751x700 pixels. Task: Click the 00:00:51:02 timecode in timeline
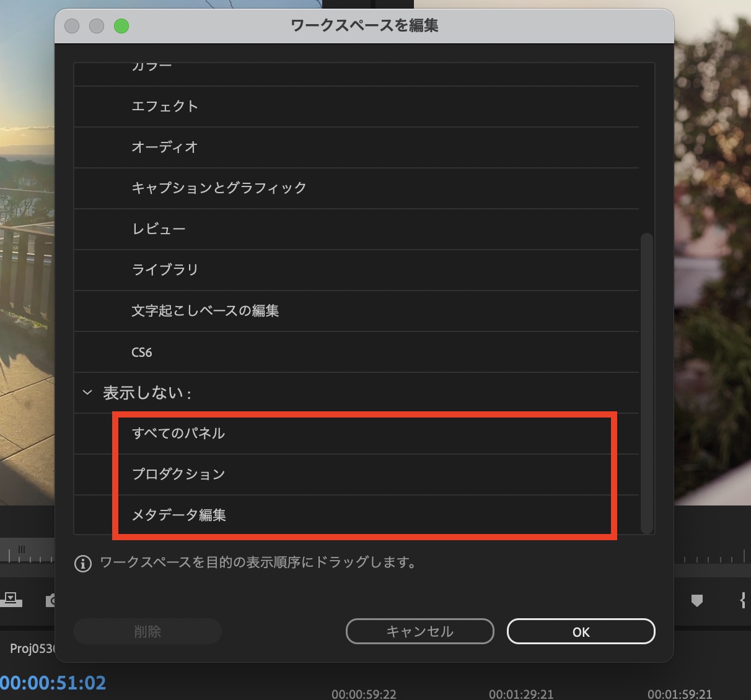53,683
